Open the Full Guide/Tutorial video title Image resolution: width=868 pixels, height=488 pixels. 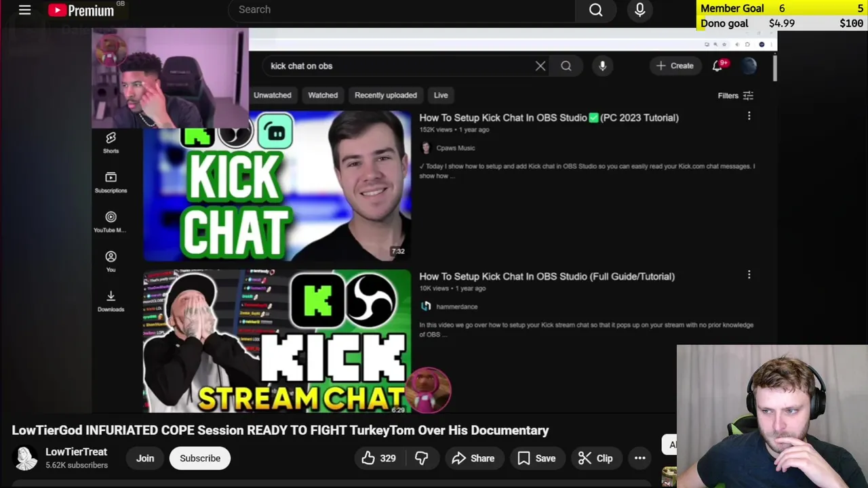547,276
